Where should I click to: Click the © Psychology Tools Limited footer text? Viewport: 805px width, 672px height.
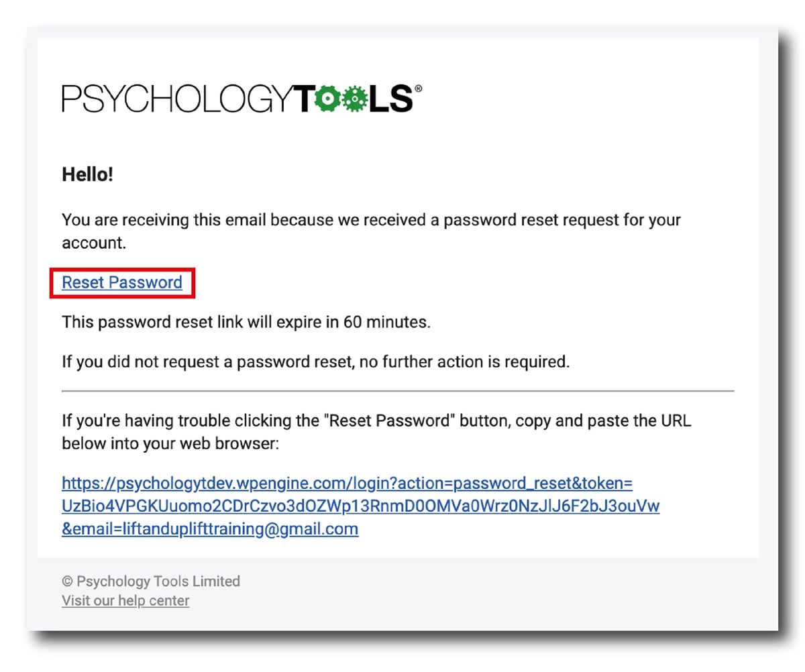151,581
